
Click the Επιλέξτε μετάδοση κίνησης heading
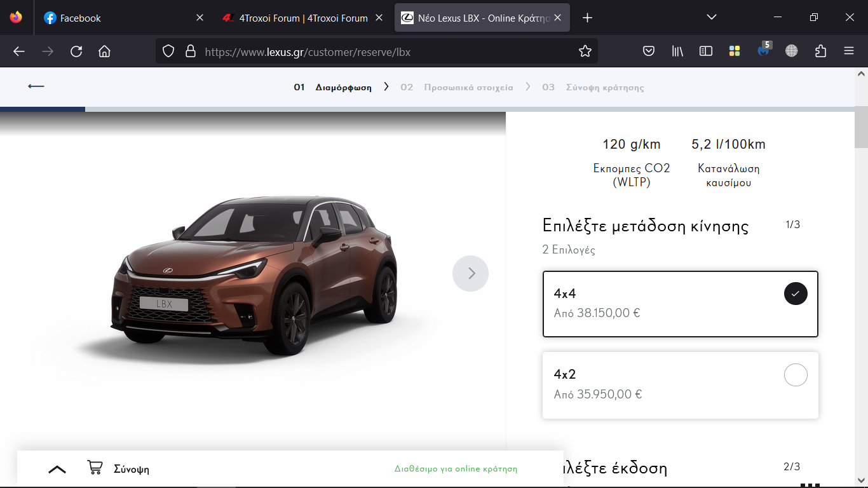pos(646,226)
